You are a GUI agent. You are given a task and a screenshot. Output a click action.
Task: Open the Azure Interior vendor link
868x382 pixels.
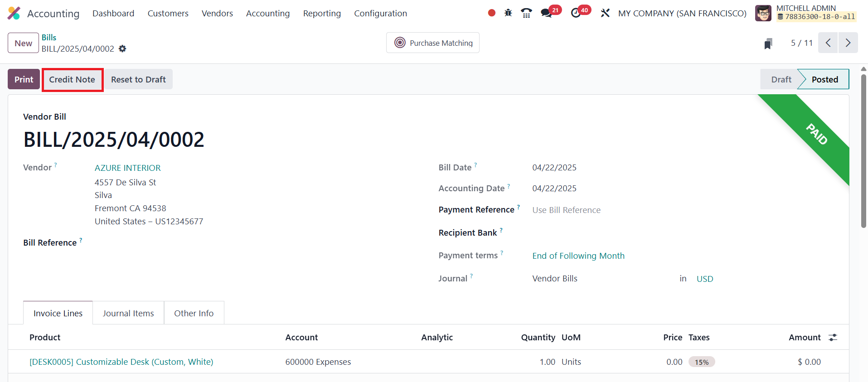click(127, 168)
